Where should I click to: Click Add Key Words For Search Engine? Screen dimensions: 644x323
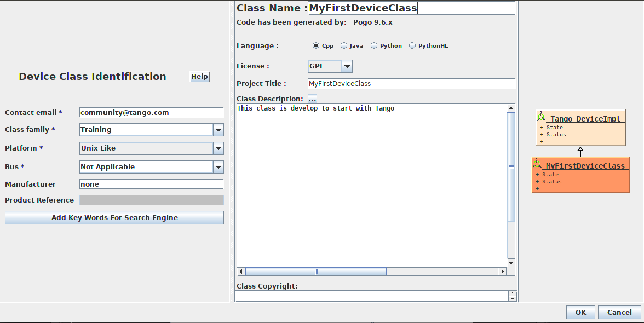pos(114,217)
